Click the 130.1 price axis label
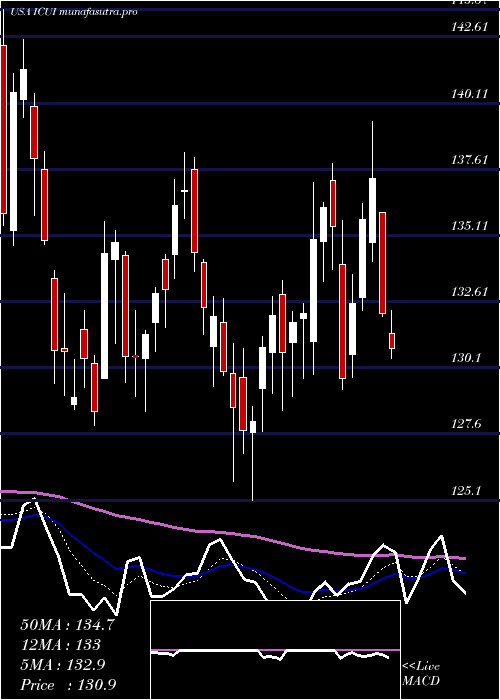The image size is (500, 700). [466, 358]
